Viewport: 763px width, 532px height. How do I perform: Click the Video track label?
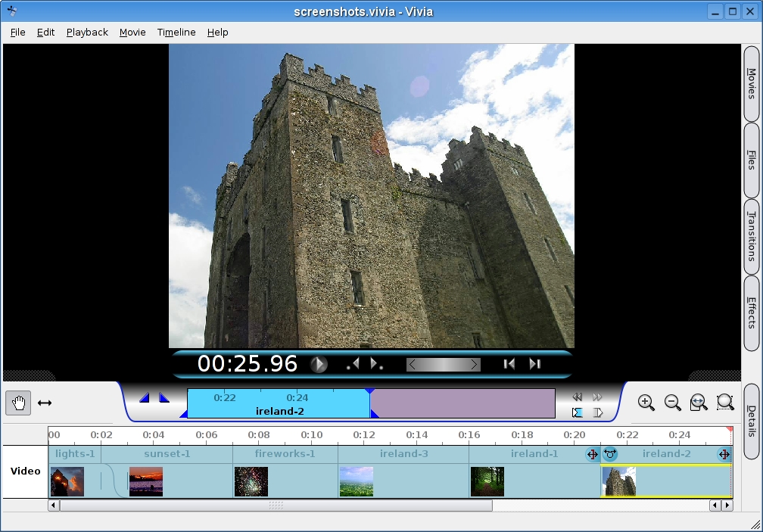click(25, 471)
